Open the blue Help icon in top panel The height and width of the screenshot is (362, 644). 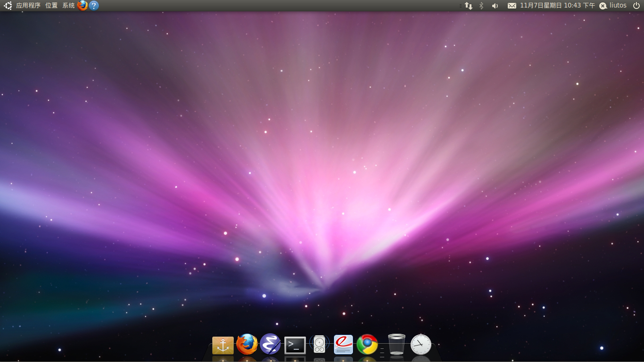94,6
